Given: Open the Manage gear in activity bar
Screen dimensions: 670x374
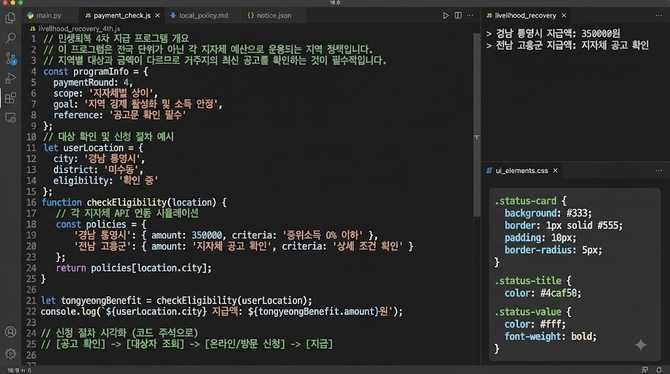Looking at the screenshot, I should click(10, 353).
